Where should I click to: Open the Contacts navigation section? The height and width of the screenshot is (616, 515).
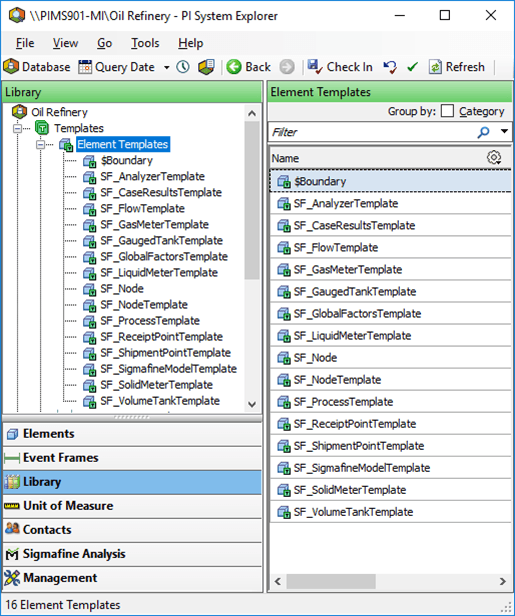[132, 530]
